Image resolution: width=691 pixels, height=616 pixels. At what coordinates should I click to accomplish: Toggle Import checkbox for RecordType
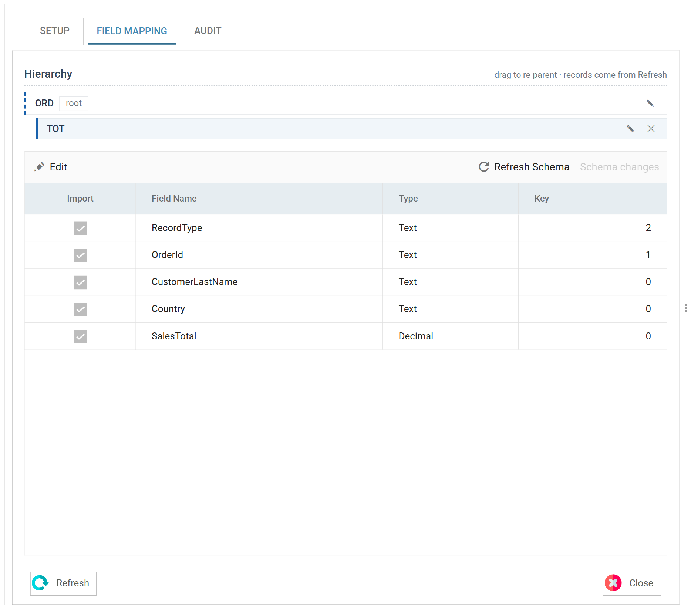pyautogui.click(x=80, y=228)
